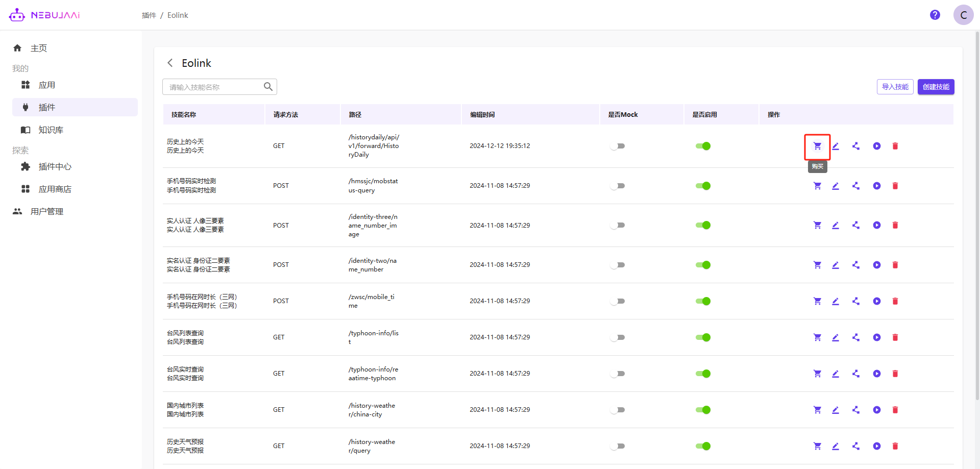Delete the 历史天气预报 skill
Image resolution: width=980 pixels, height=469 pixels.
tap(895, 446)
